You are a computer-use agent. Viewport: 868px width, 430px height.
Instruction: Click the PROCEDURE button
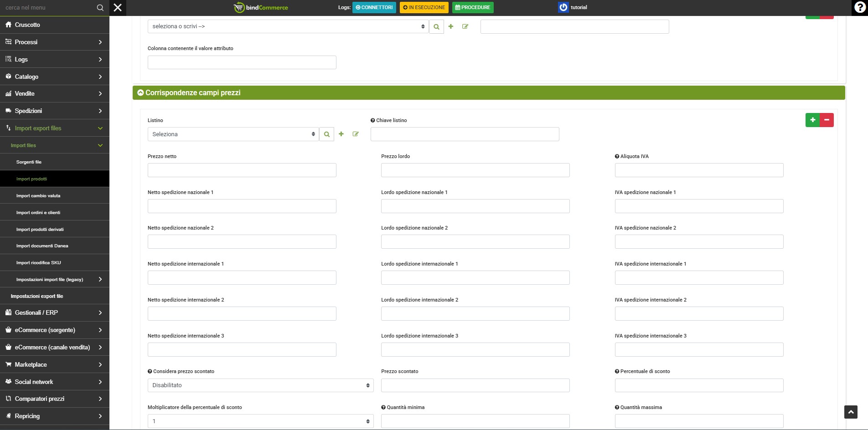pyautogui.click(x=473, y=8)
